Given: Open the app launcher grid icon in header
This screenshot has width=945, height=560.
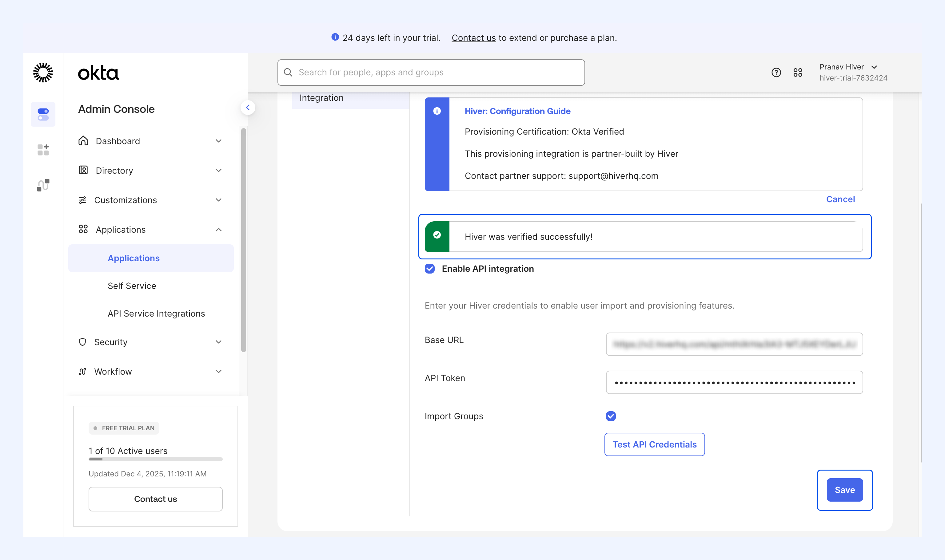Looking at the screenshot, I should click(x=798, y=73).
